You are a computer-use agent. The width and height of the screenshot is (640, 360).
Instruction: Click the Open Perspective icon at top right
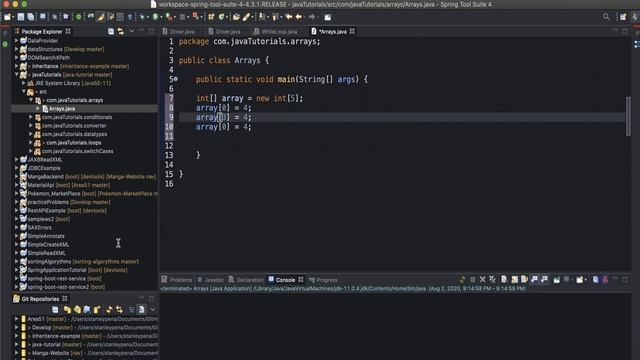(x=623, y=17)
